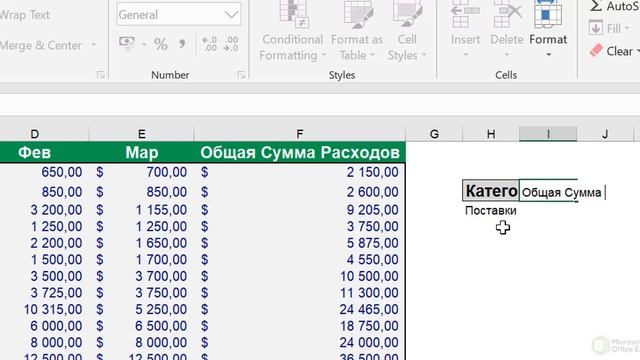Select the cell with 10 500,00

[300, 276]
